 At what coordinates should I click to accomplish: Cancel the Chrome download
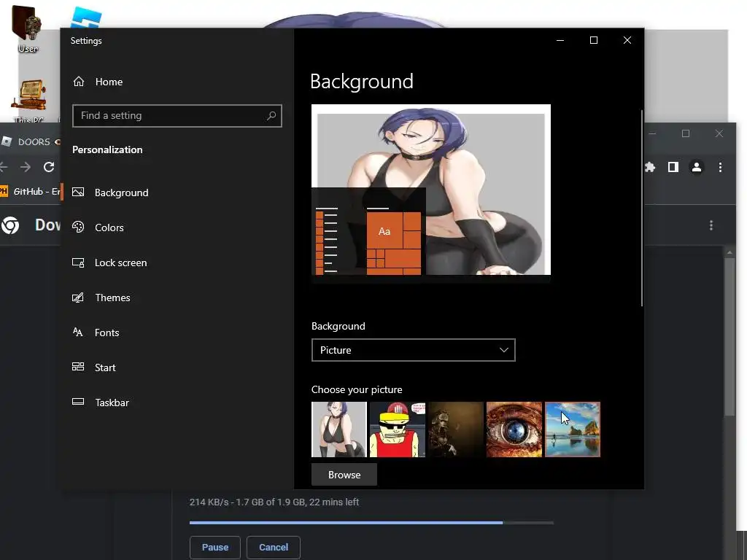tap(274, 547)
